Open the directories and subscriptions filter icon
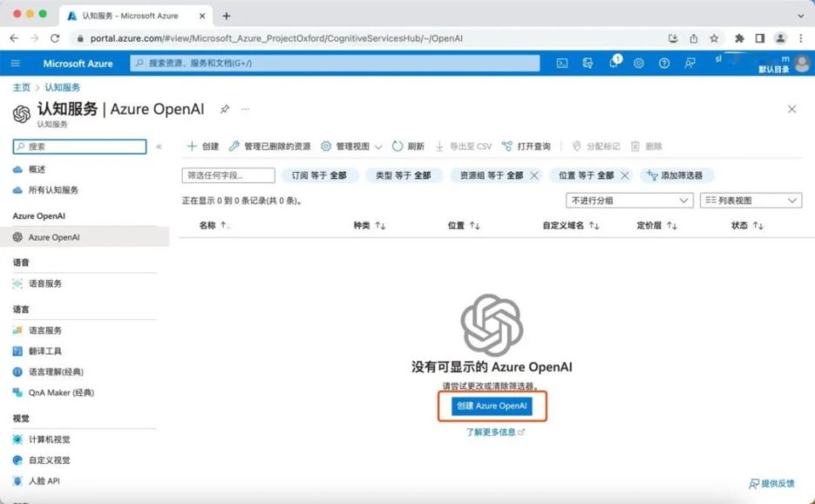 pos(588,63)
